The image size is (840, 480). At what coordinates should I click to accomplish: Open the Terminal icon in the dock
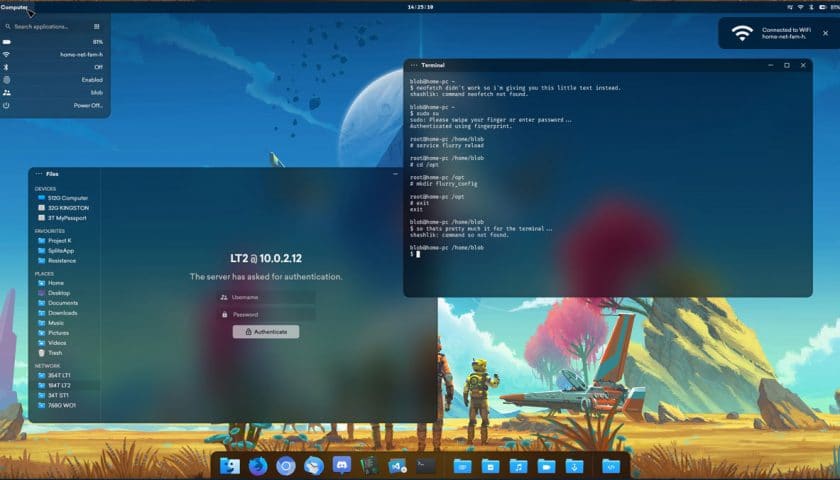pos(426,466)
